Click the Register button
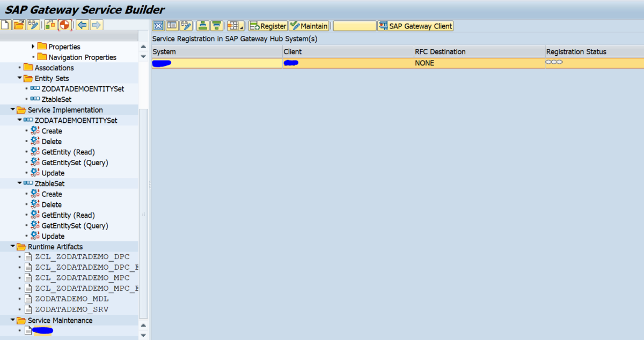This screenshot has width=644, height=340. [x=267, y=25]
